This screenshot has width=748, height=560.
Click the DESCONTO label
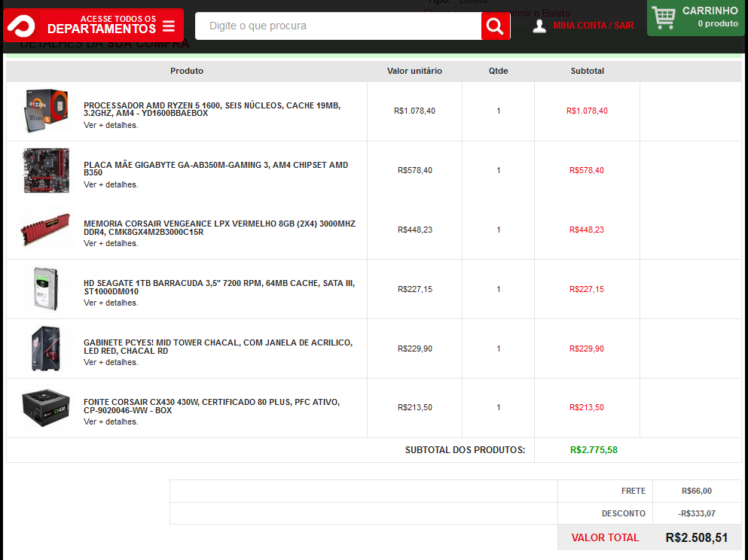point(624,513)
